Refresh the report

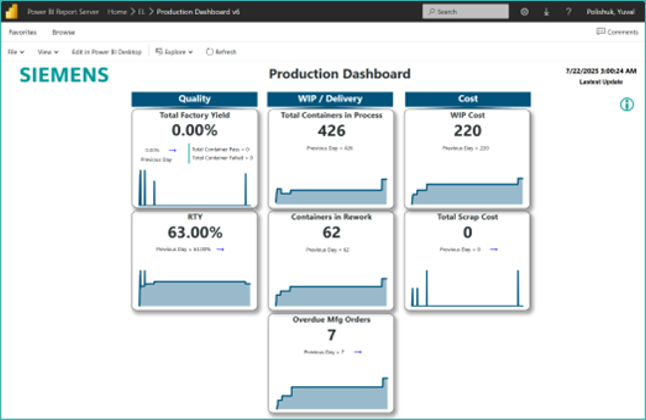[x=221, y=51]
